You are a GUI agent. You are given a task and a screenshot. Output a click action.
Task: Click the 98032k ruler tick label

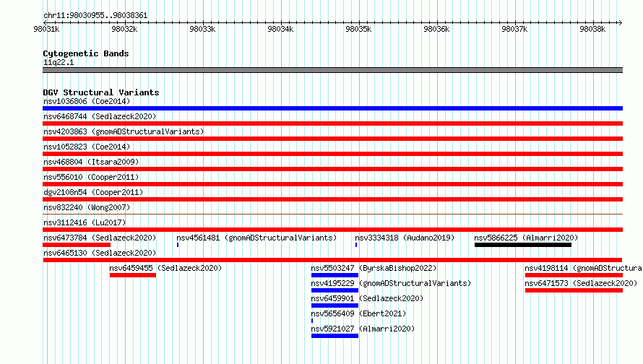click(x=124, y=29)
